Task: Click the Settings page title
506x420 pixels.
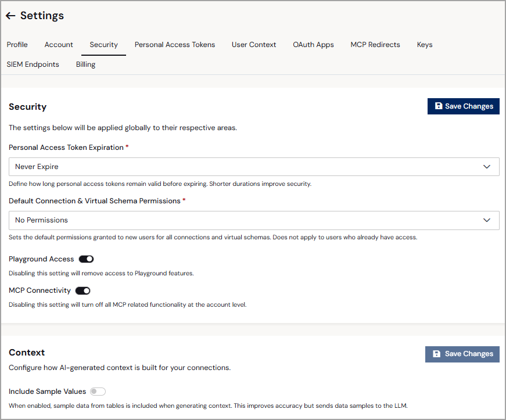Action: click(42, 16)
